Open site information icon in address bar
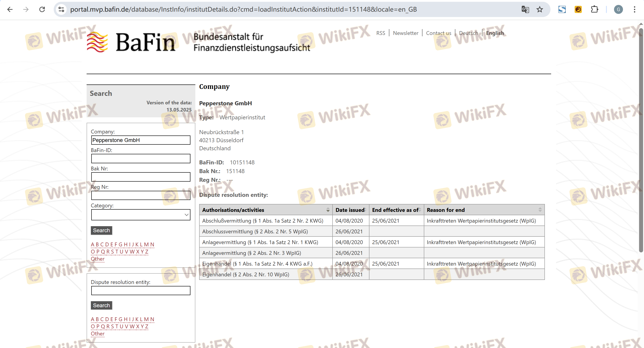Screen dimensions: 644x348 click(61, 9)
